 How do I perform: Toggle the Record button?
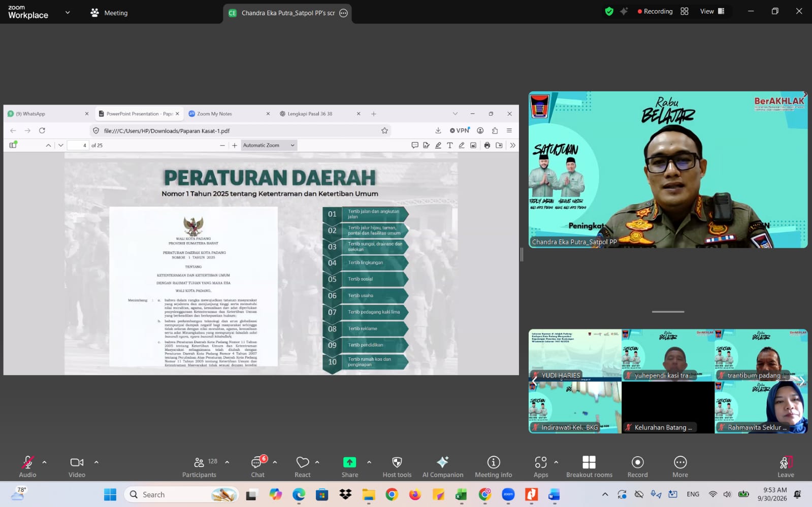(637, 466)
